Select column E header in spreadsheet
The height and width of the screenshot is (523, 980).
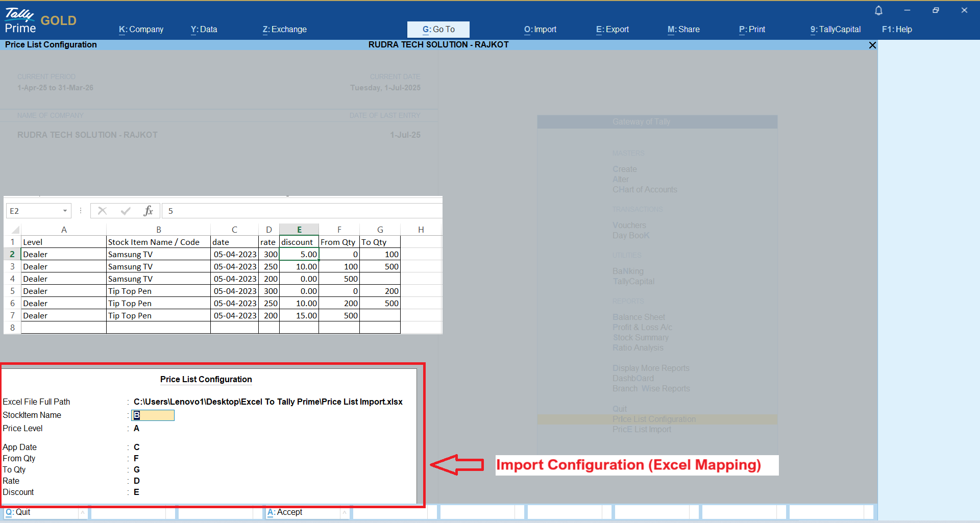(x=299, y=230)
